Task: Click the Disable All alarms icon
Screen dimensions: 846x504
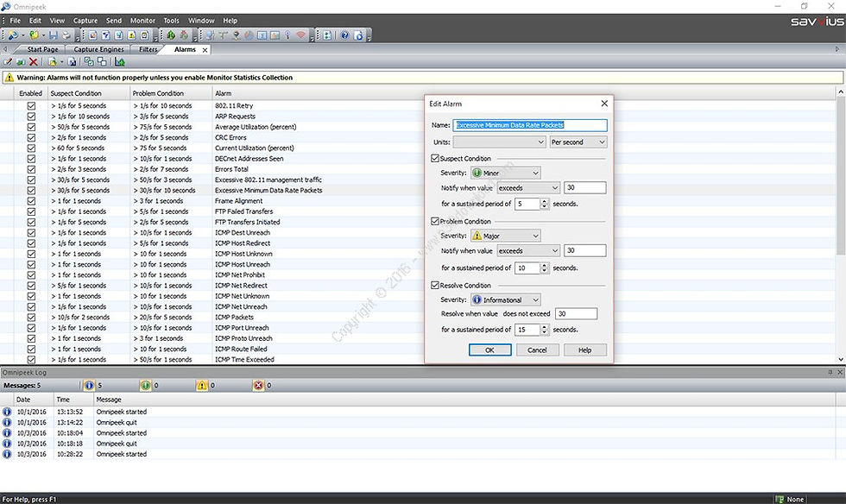Action: click(x=102, y=62)
